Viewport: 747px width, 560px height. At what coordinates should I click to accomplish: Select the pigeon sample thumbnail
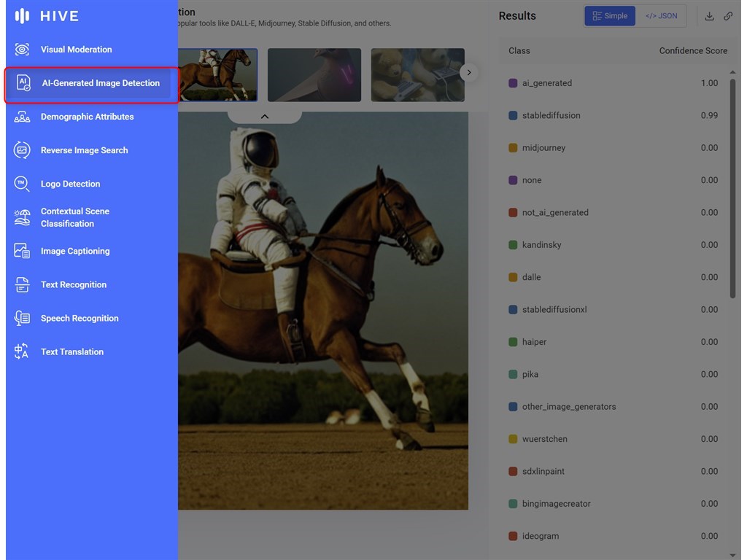point(314,75)
